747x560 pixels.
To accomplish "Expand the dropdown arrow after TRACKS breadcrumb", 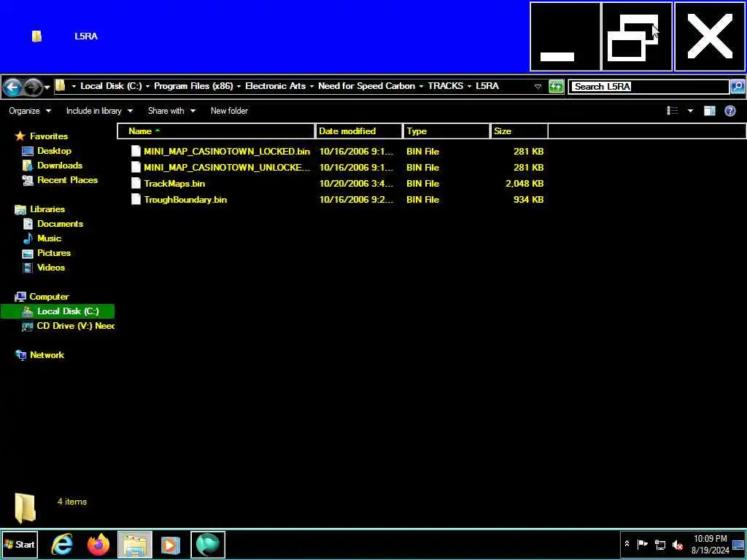I will [x=469, y=87].
